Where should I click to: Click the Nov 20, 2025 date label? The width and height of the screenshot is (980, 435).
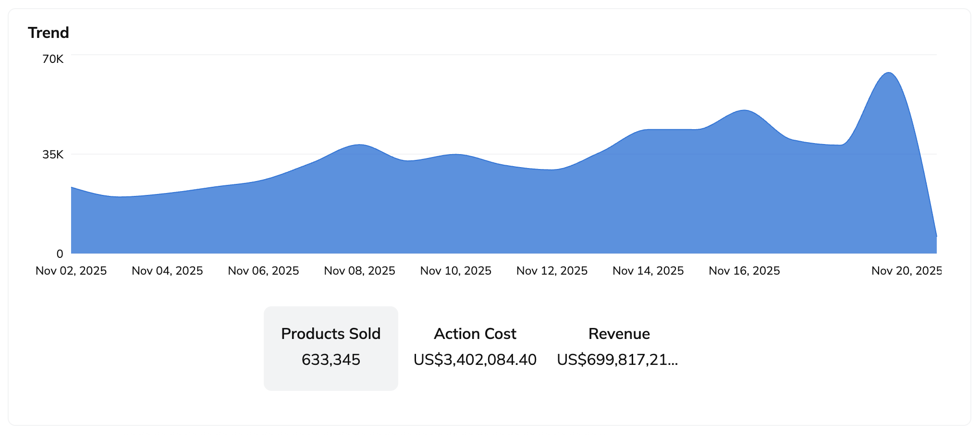coord(906,271)
